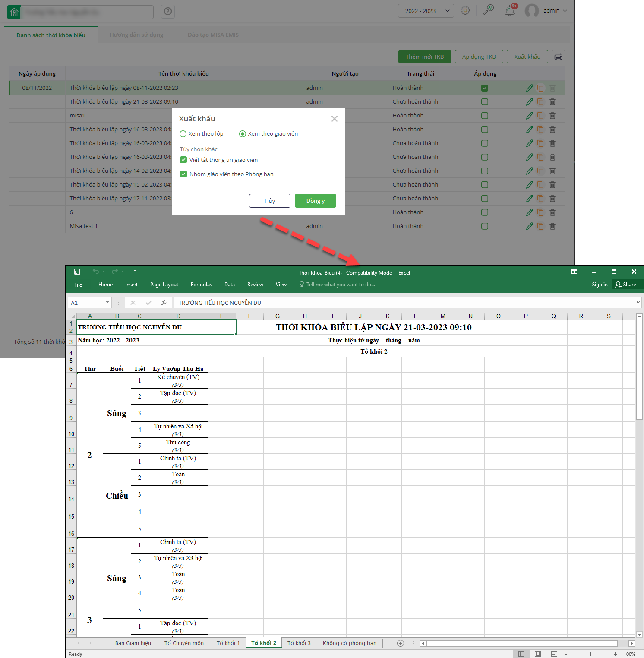Click the Excel zoom slider handle
Screen dimensions: 644x658
pos(590,654)
